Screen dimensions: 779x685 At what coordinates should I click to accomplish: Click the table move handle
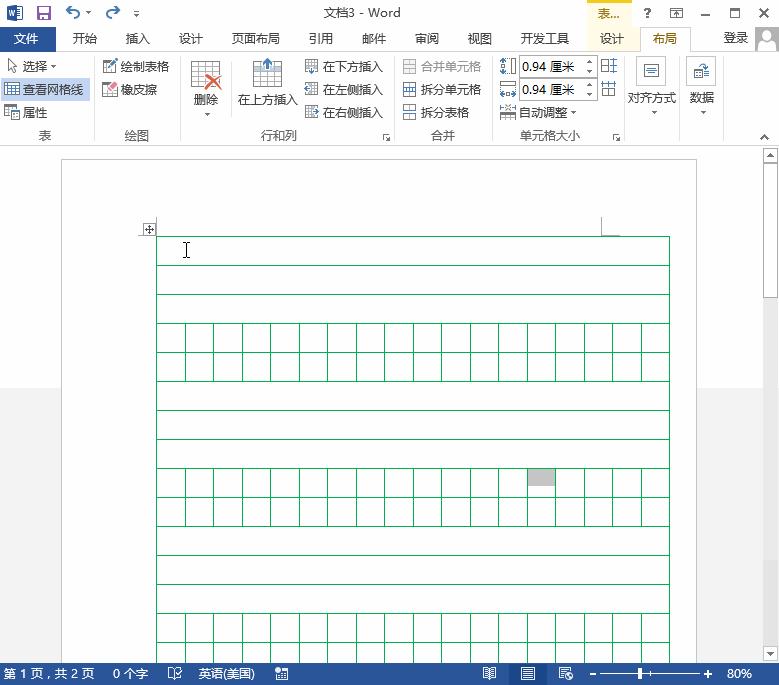pyautogui.click(x=149, y=229)
